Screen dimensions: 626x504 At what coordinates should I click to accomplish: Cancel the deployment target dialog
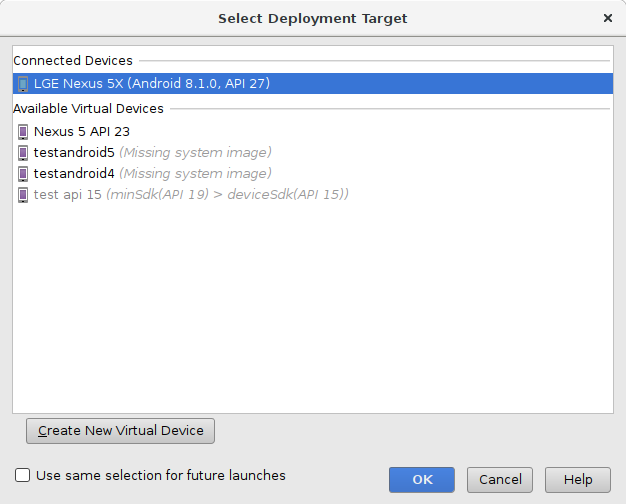pyautogui.click(x=500, y=480)
